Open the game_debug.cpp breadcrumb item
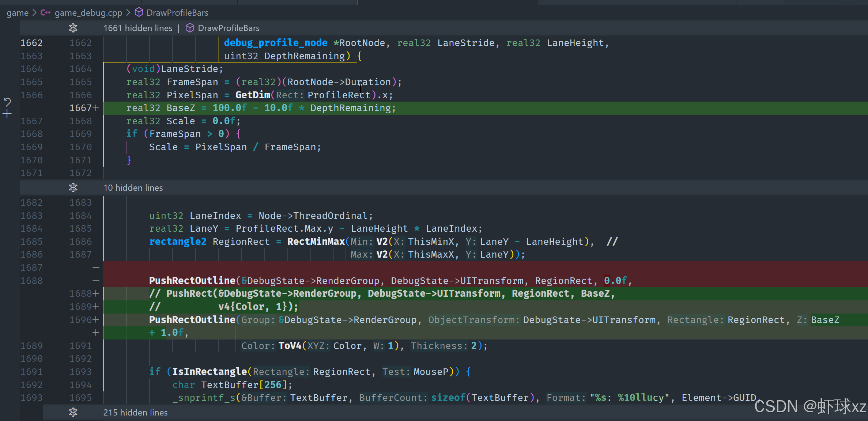 tap(88, 13)
